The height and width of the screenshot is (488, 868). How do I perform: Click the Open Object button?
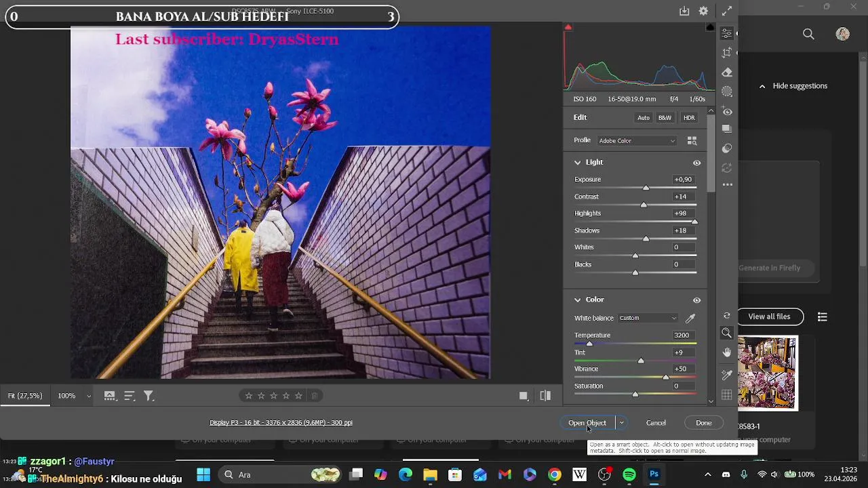coord(587,423)
